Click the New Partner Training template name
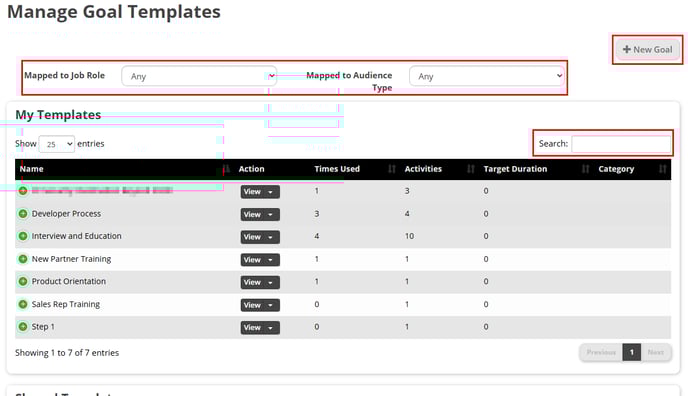This screenshot has width=688, height=396. 71,259
